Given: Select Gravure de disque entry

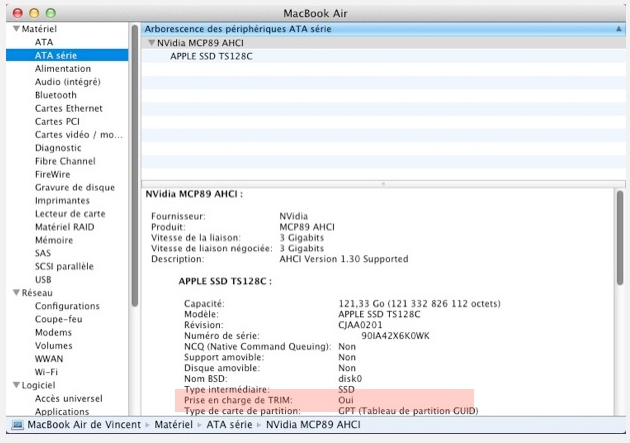Looking at the screenshot, I should [x=75, y=188].
